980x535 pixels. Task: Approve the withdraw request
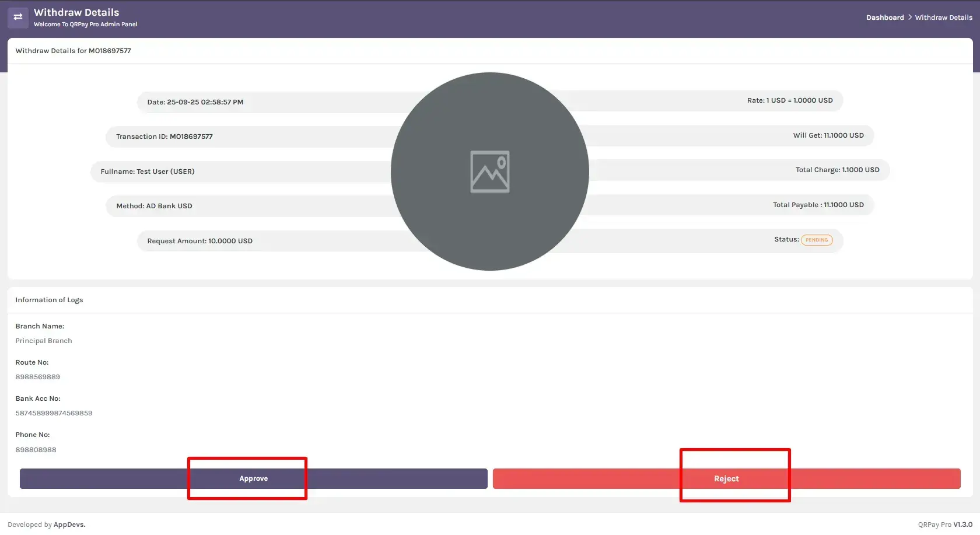click(x=254, y=478)
